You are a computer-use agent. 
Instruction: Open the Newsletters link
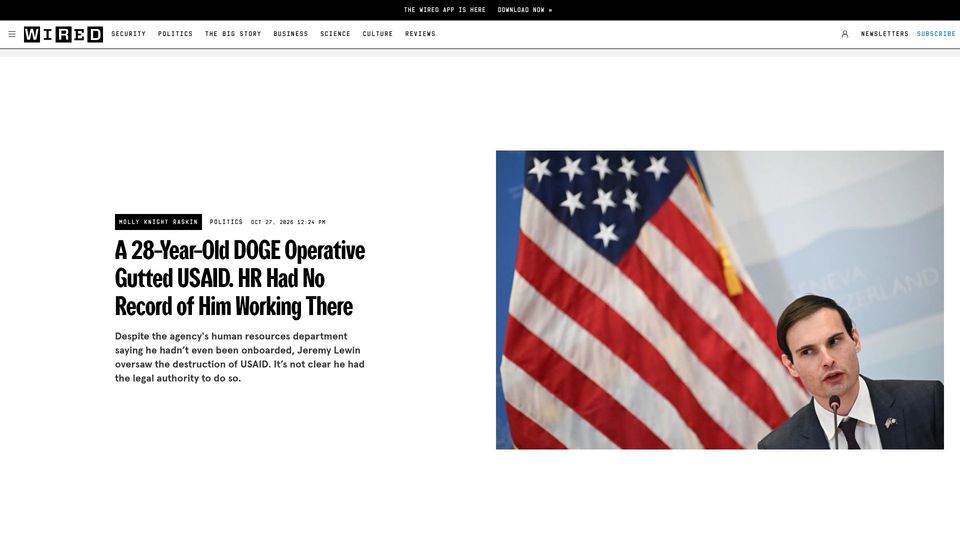(885, 34)
